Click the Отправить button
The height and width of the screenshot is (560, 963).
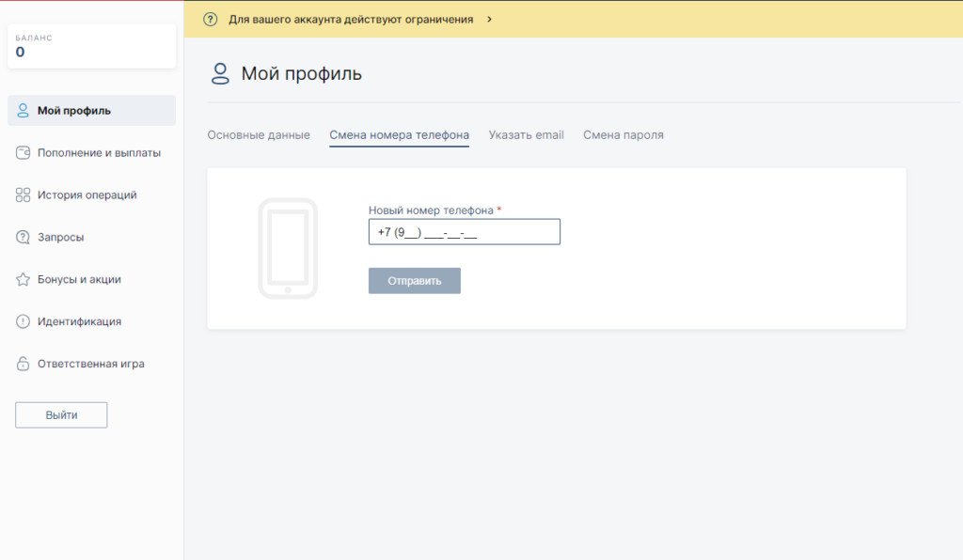pyautogui.click(x=415, y=281)
